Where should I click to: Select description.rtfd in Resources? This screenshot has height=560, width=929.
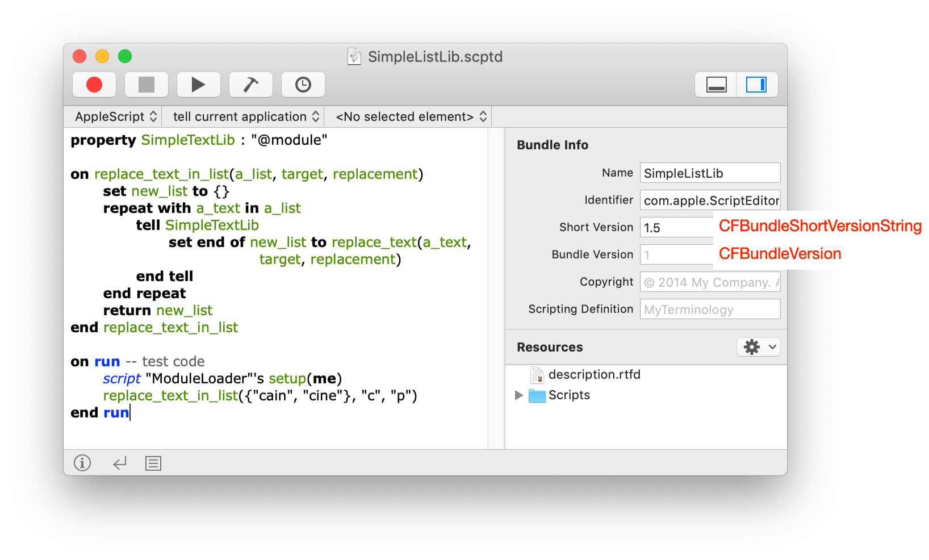(x=594, y=375)
